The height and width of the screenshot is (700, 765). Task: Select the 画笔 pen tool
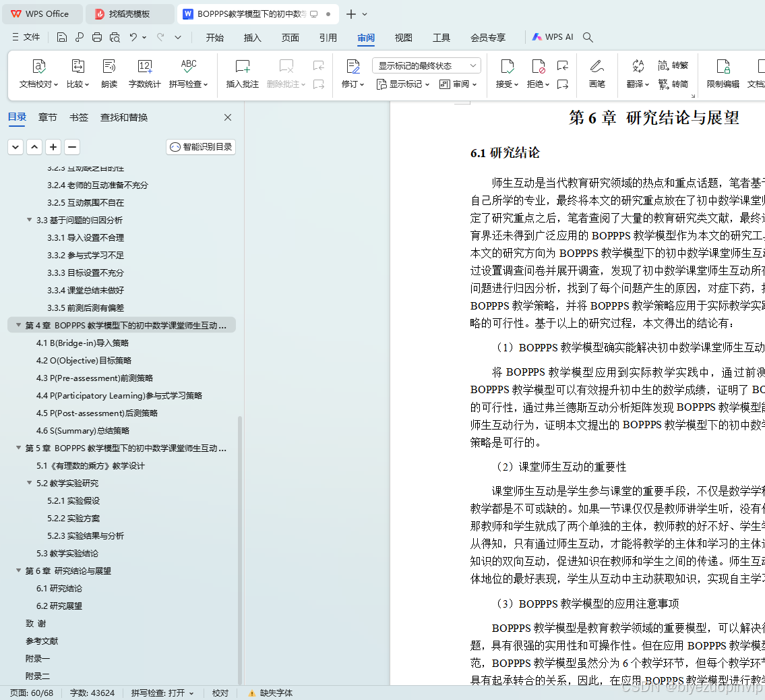(x=596, y=74)
